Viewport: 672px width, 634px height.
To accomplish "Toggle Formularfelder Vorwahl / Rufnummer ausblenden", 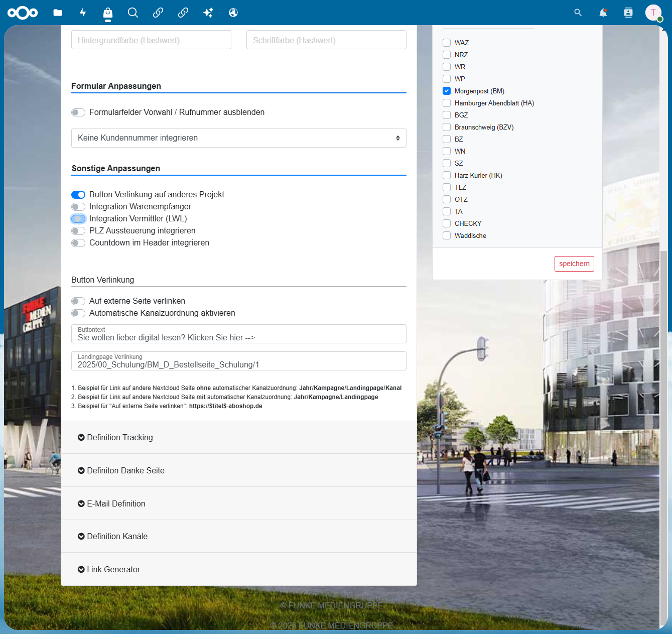I will click(x=78, y=112).
